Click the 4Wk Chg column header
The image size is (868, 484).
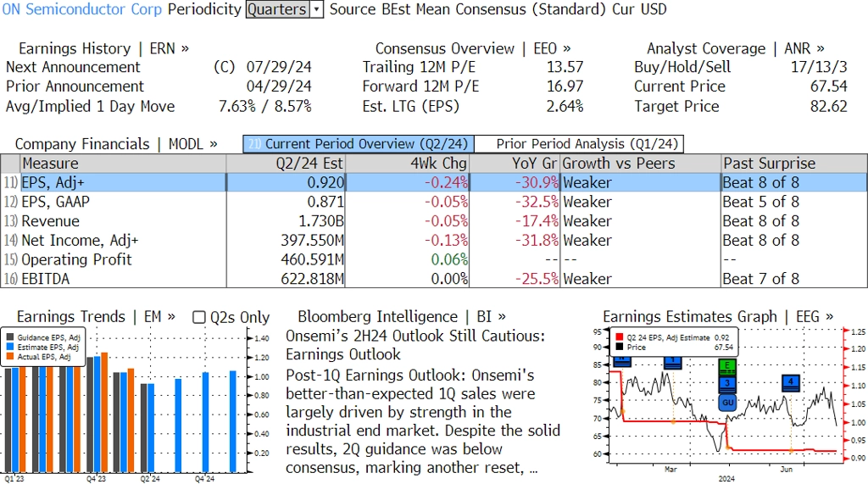point(408,164)
